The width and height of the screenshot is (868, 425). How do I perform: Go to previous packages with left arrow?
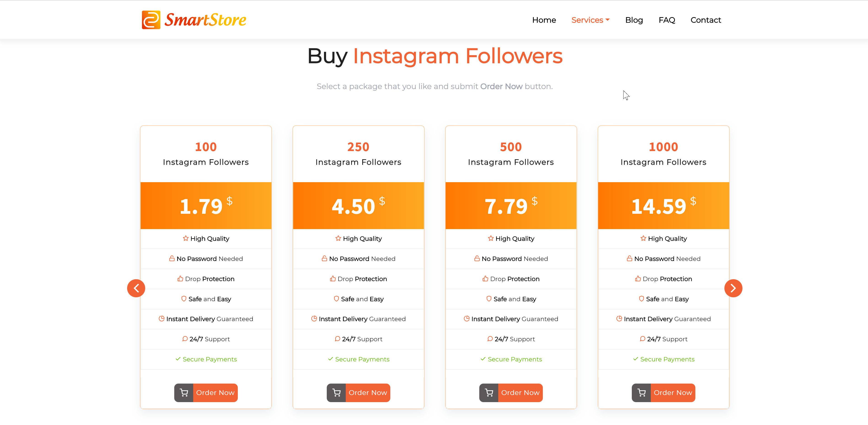pyautogui.click(x=136, y=288)
